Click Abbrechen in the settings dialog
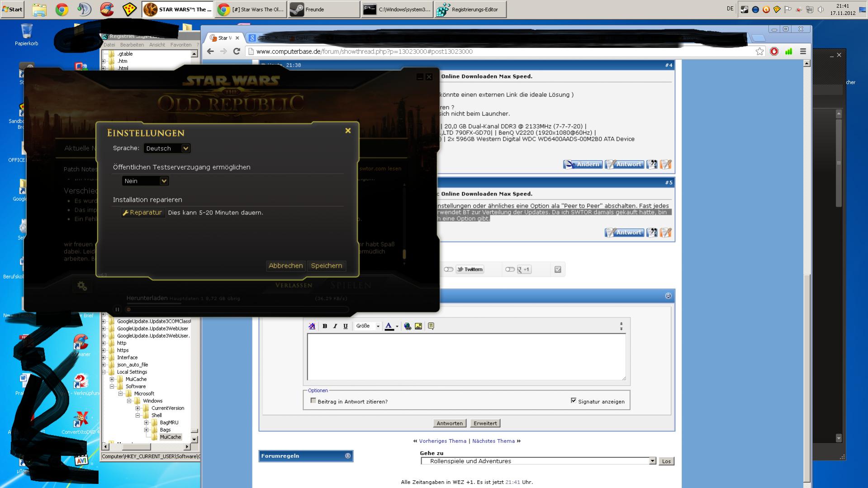The image size is (868, 488). [286, 266]
